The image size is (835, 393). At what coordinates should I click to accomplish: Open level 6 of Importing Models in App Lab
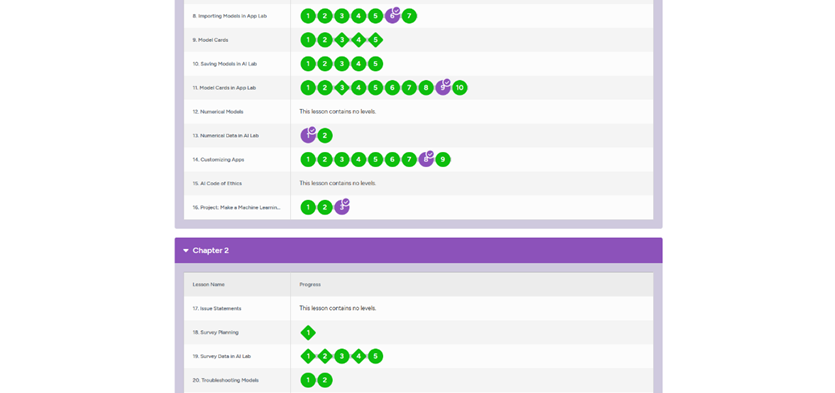tap(392, 16)
